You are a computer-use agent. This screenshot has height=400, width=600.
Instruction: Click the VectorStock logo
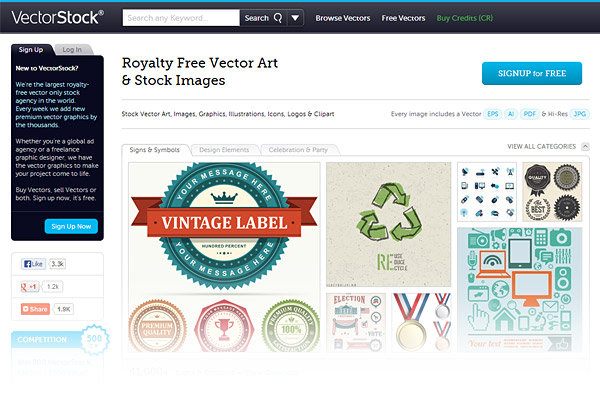coord(57,17)
